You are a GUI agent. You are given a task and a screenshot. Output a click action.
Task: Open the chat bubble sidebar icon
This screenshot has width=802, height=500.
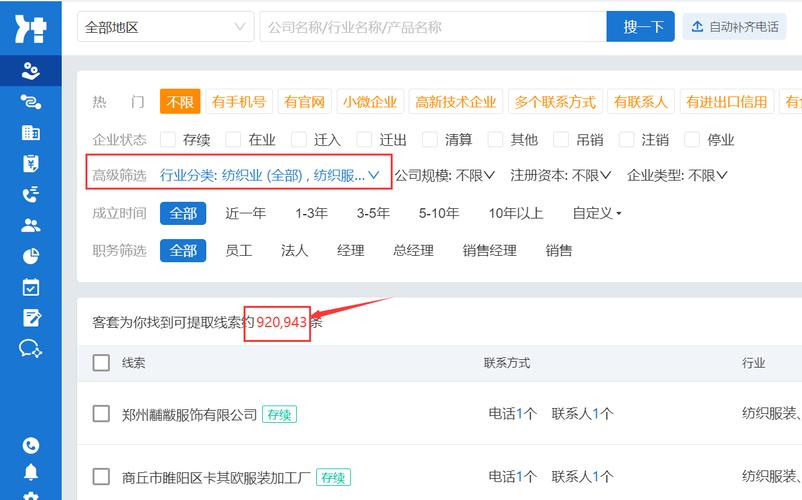click(30, 349)
